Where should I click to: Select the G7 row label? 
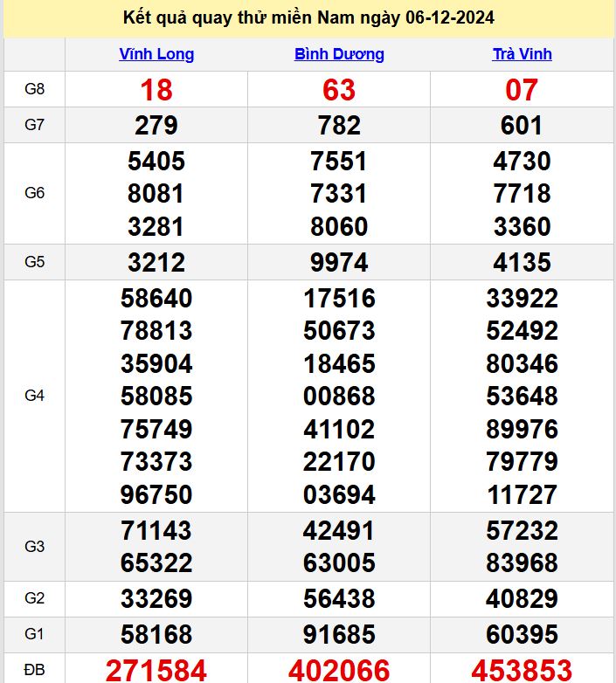[x=34, y=125]
